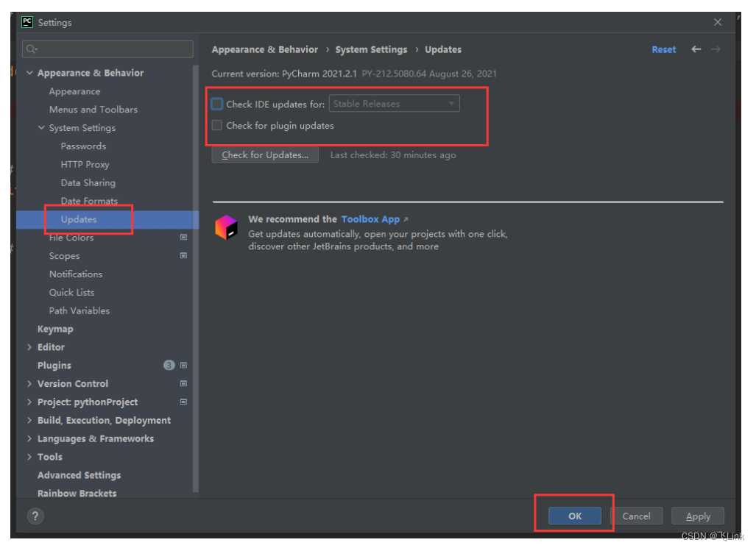Expand the Tools section
The width and height of the screenshot is (756, 548).
click(x=29, y=457)
